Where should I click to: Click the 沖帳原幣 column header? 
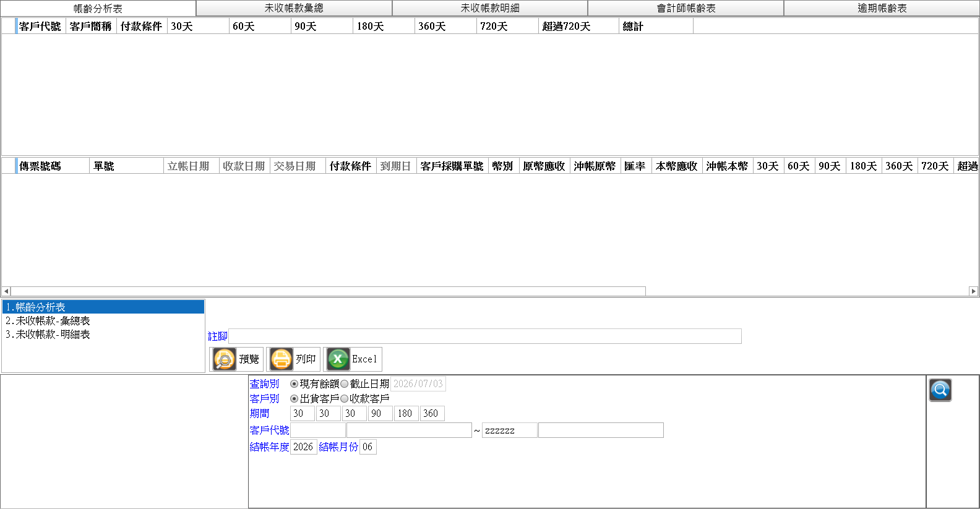pyautogui.click(x=595, y=166)
